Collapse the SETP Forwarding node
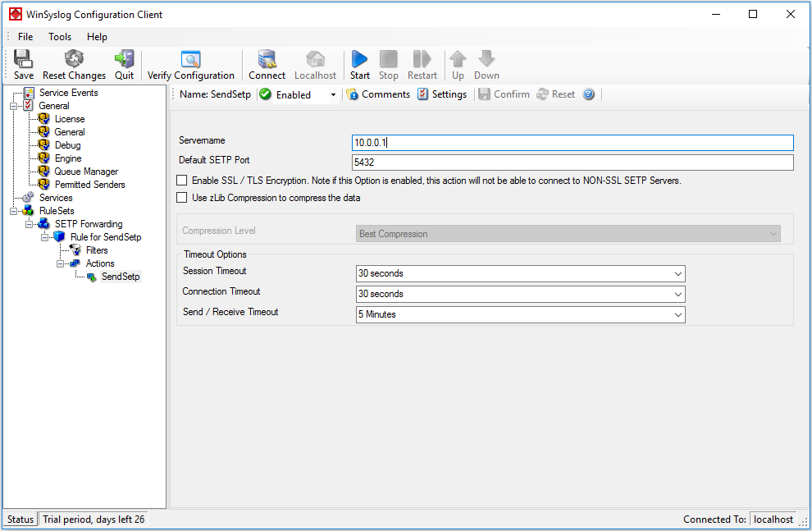This screenshot has height=531, width=812. pos(29,224)
